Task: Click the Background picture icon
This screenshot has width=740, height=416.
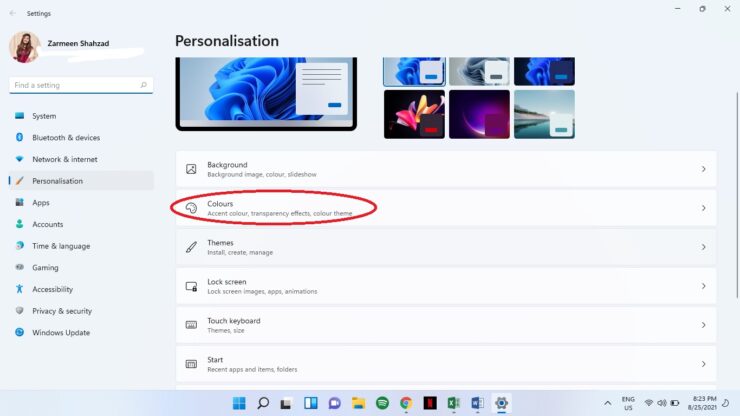Action: pyautogui.click(x=191, y=169)
